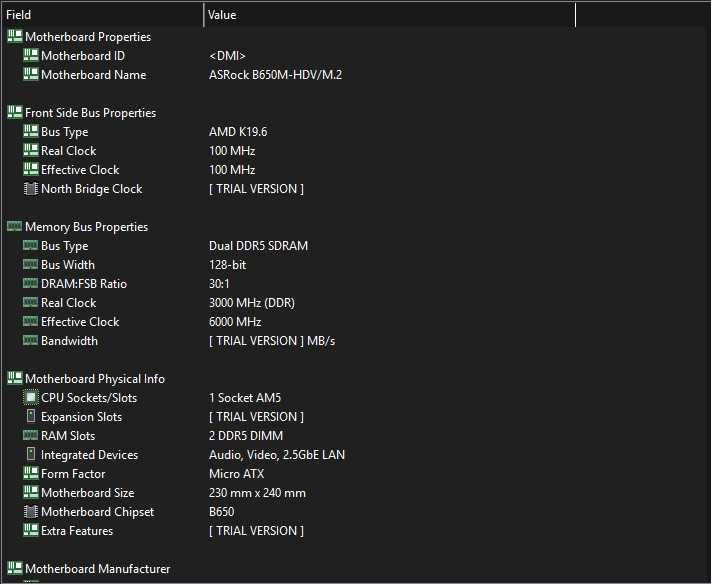Click the icon beside Integrated Devices
The width and height of the screenshot is (711, 584).
coord(30,454)
